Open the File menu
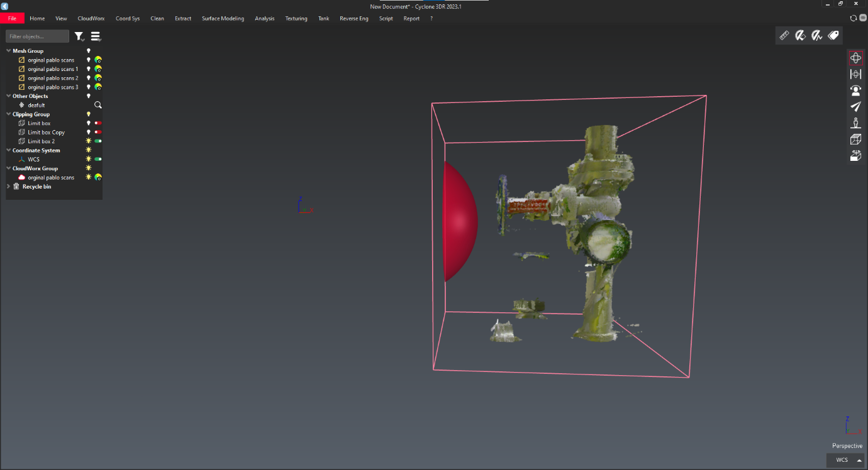This screenshot has height=470, width=868. tap(12, 18)
